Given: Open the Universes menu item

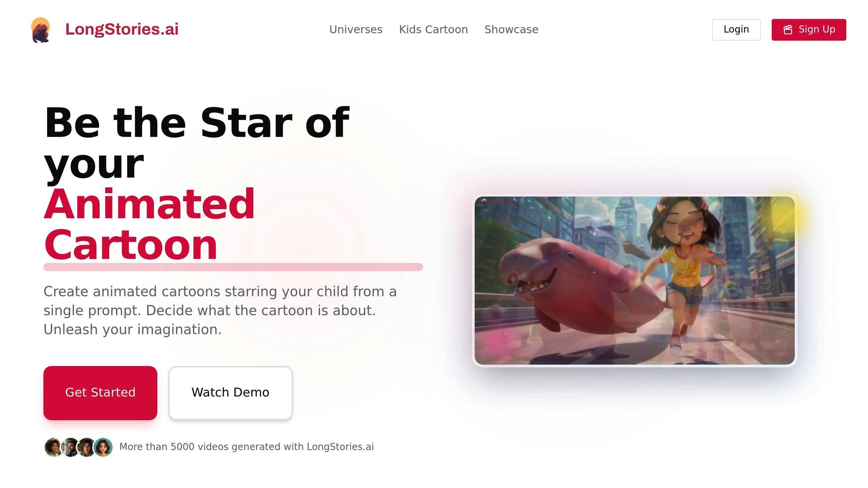Looking at the screenshot, I should tap(356, 30).
